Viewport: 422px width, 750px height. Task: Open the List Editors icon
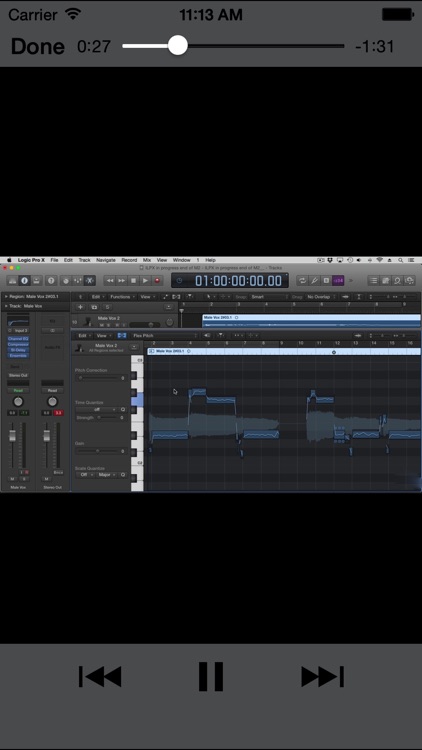point(374,281)
